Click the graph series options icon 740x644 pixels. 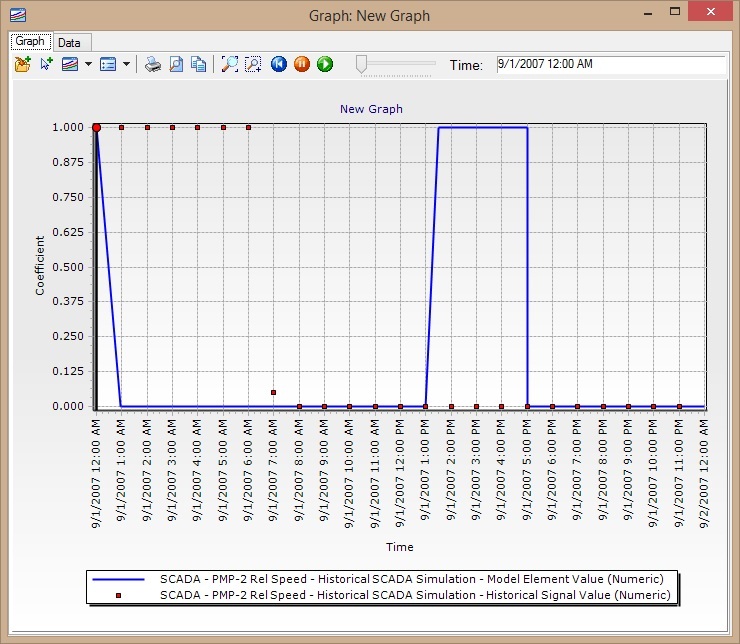tap(70, 65)
